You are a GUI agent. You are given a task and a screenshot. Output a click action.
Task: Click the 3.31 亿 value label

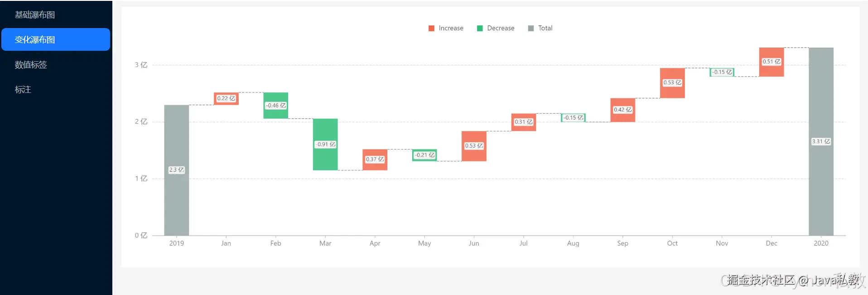click(821, 141)
